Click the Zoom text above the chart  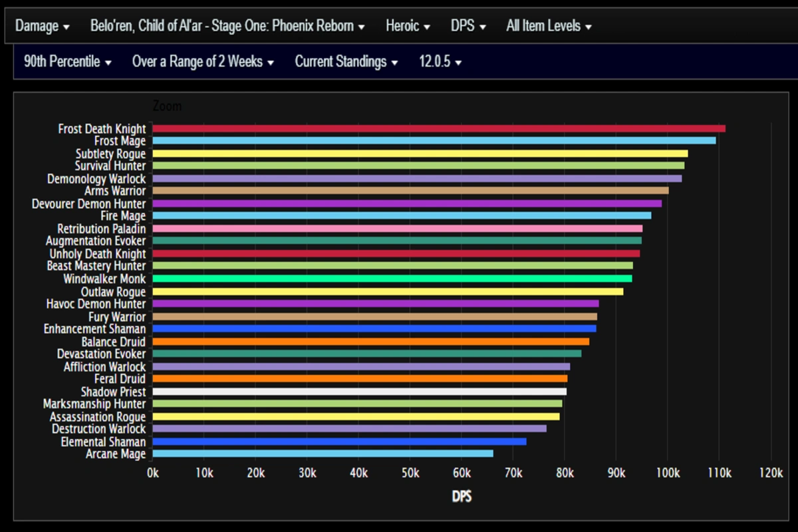(167, 106)
